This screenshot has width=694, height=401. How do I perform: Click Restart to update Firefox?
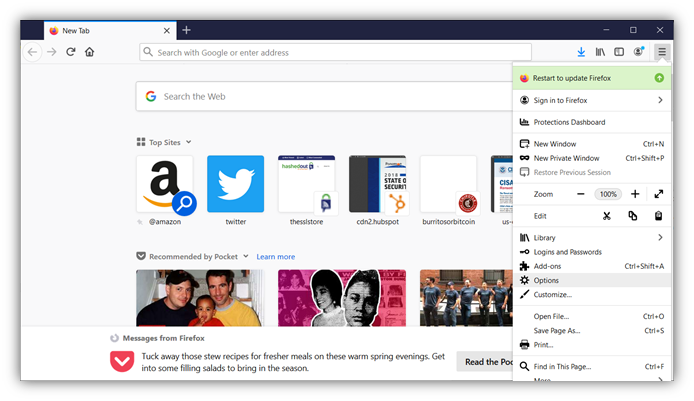[x=592, y=78]
